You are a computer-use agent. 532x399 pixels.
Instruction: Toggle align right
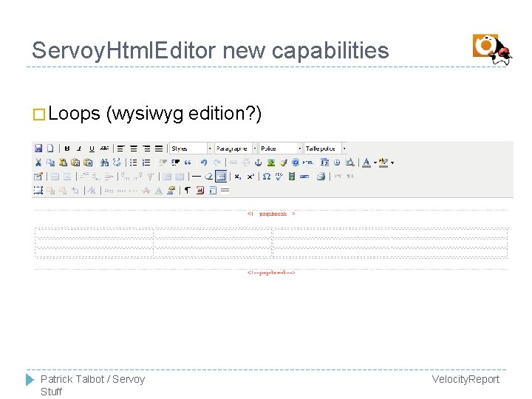click(146, 149)
